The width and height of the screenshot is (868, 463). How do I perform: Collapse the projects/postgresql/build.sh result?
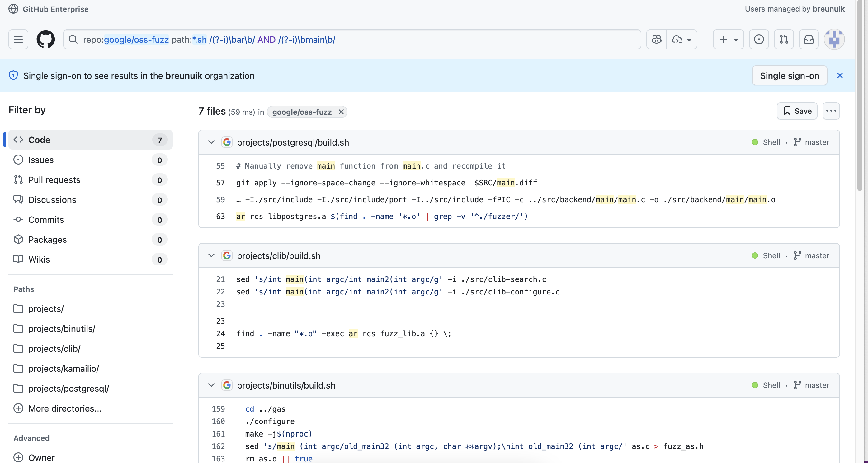tap(211, 142)
